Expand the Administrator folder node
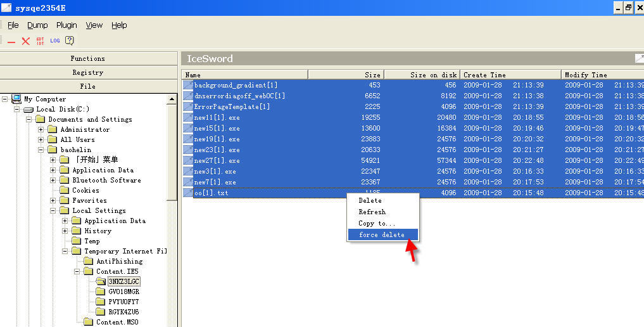 [41, 129]
